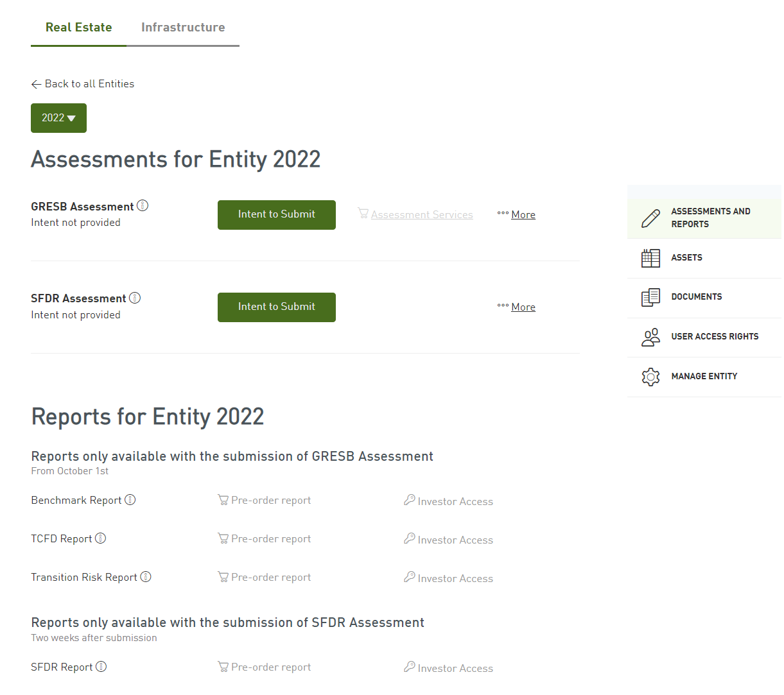Image resolution: width=784 pixels, height=695 pixels.
Task: Open the SFDR Assessment info icon
Action: 135,298
